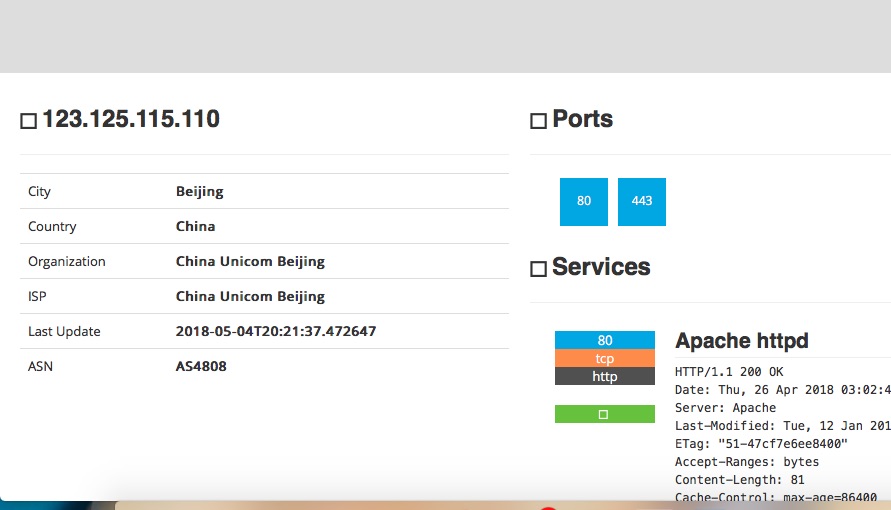The width and height of the screenshot is (891, 510).
Task: Click the 123.125.115.110 IP address heading text
Action: (131, 120)
